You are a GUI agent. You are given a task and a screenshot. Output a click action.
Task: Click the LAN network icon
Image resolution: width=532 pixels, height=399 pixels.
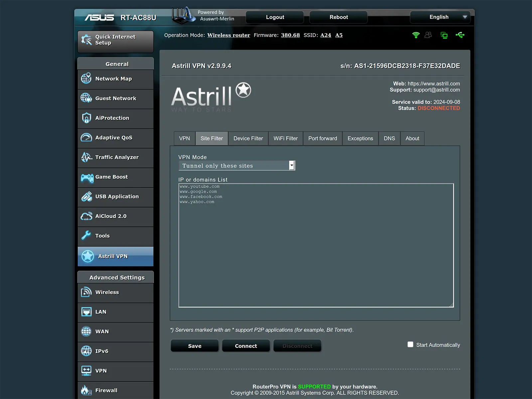click(x=86, y=312)
